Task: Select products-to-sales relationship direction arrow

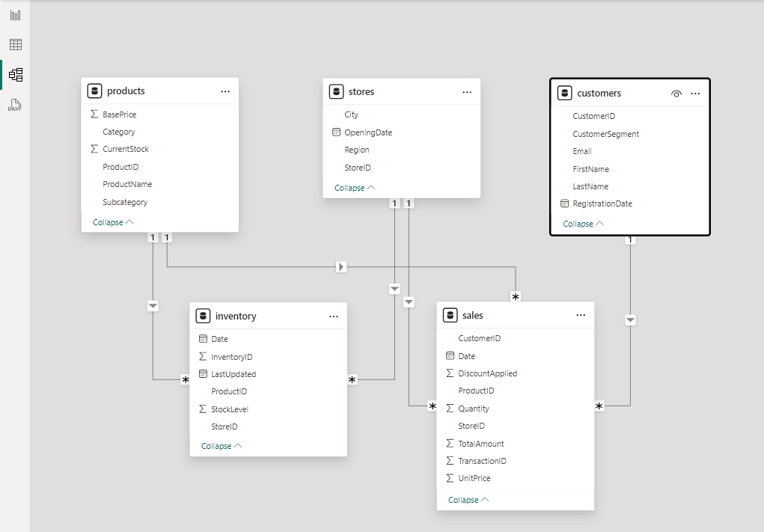Action: pyautogui.click(x=341, y=266)
